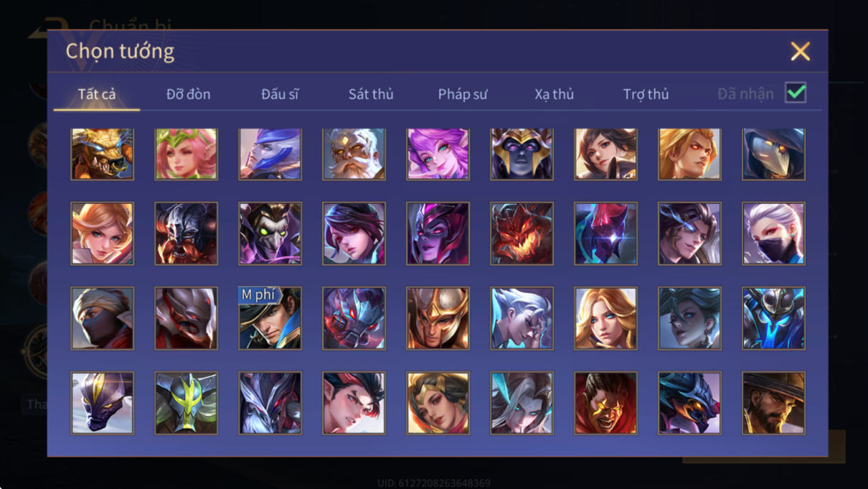The image size is (868, 489).
Task: Select the 'Tất cả' tab
Action: pyautogui.click(x=97, y=94)
